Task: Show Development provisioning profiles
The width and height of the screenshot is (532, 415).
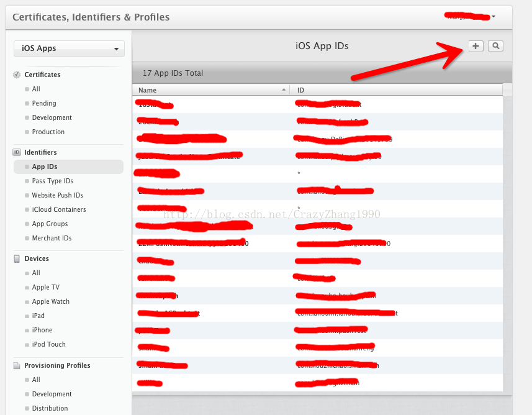Action: coord(52,394)
